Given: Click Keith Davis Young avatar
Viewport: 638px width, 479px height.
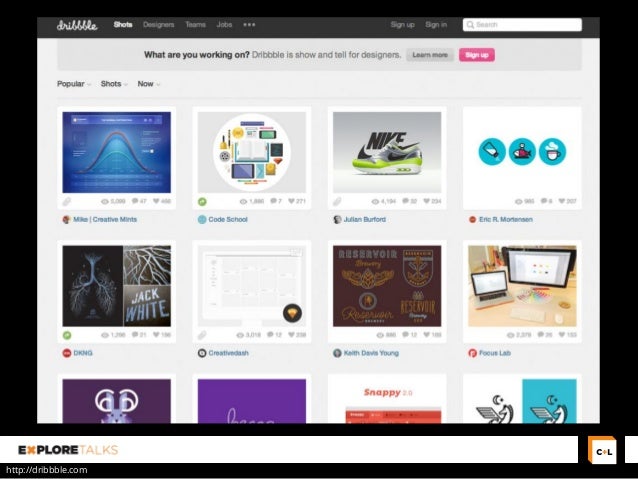Looking at the screenshot, I should click(x=337, y=353).
